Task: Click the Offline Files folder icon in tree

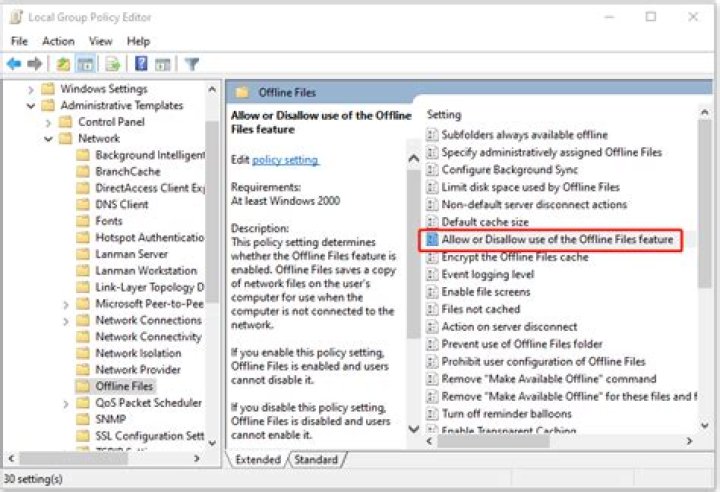Action: (83, 386)
